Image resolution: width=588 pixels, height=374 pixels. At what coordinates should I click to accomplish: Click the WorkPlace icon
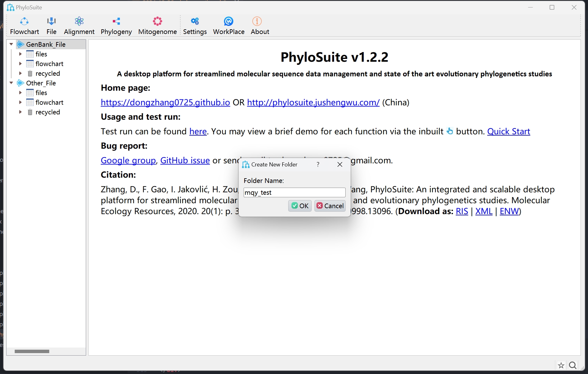[x=229, y=22]
